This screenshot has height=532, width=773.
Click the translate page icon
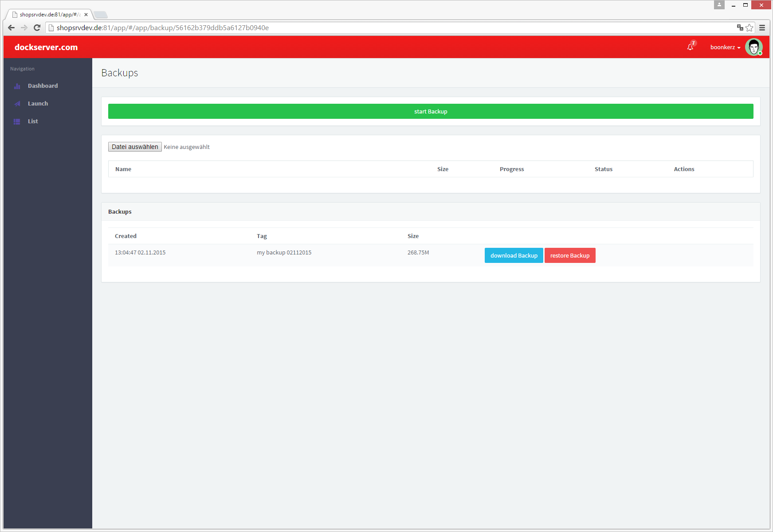click(740, 27)
